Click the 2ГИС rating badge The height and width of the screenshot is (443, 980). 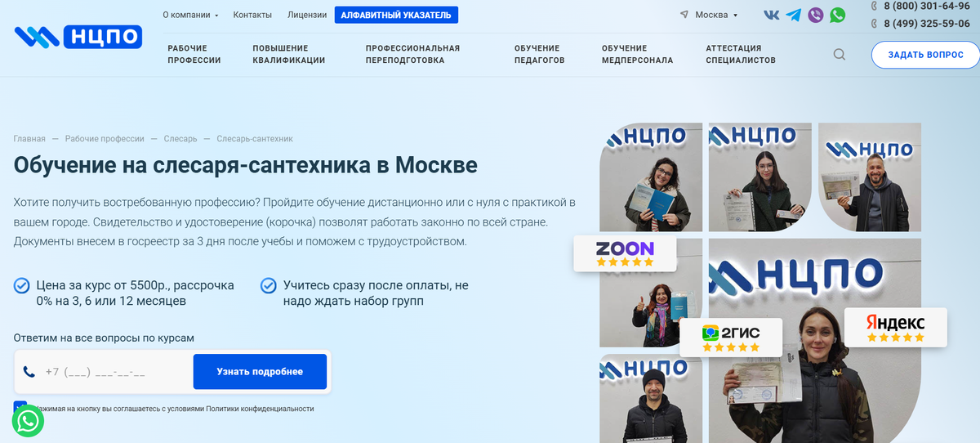tap(731, 337)
